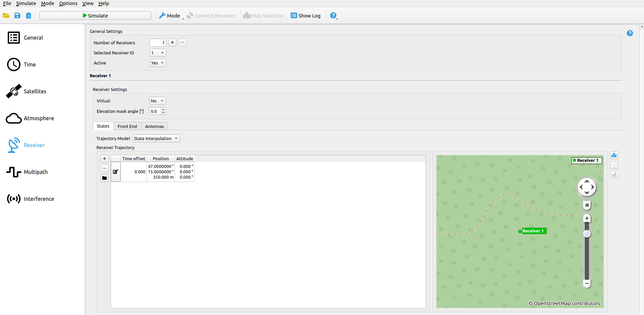Switch to the Antennas tab
The height and width of the screenshot is (315, 644).
154,126
